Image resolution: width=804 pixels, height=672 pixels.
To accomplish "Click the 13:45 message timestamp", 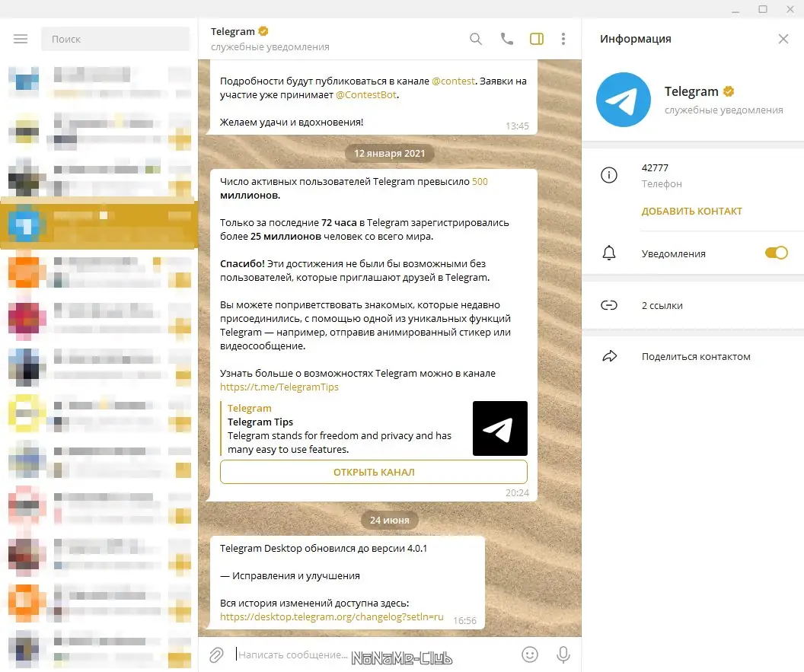I will tap(517, 126).
